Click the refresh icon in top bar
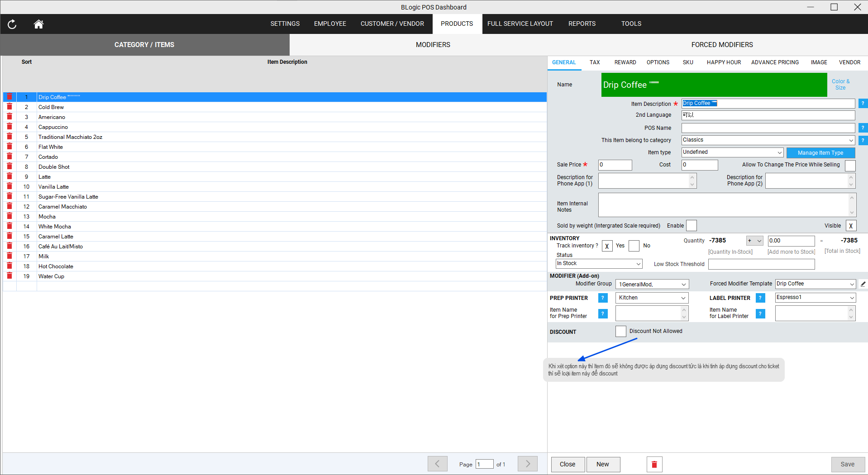 point(12,24)
